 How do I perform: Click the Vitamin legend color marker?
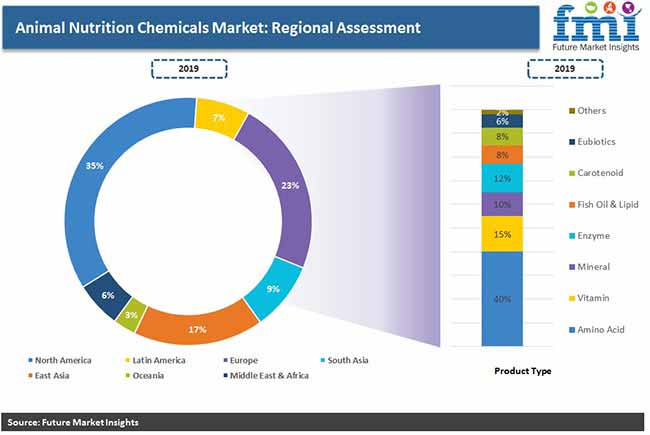tap(572, 298)
